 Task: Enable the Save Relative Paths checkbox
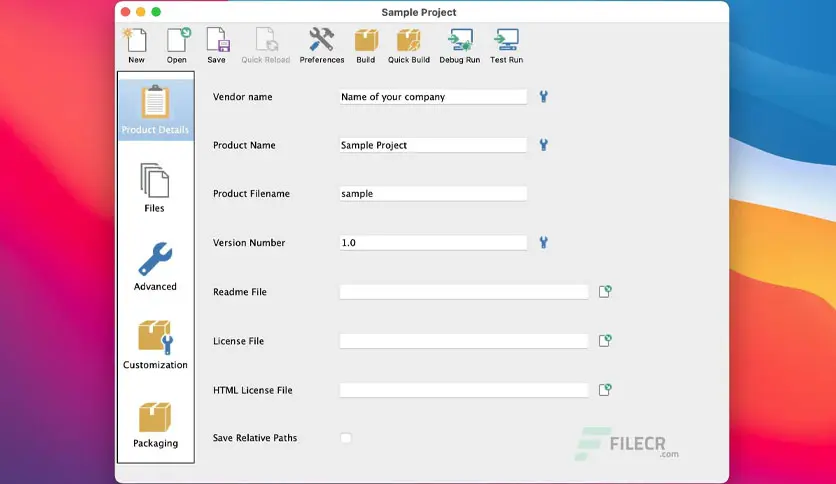[346, 438]
